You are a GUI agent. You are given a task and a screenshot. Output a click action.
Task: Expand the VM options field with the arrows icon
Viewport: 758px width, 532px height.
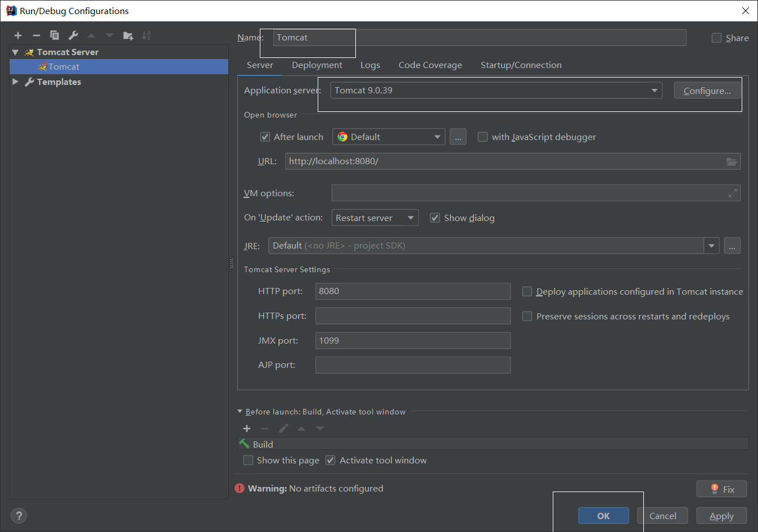click(733, 193)
